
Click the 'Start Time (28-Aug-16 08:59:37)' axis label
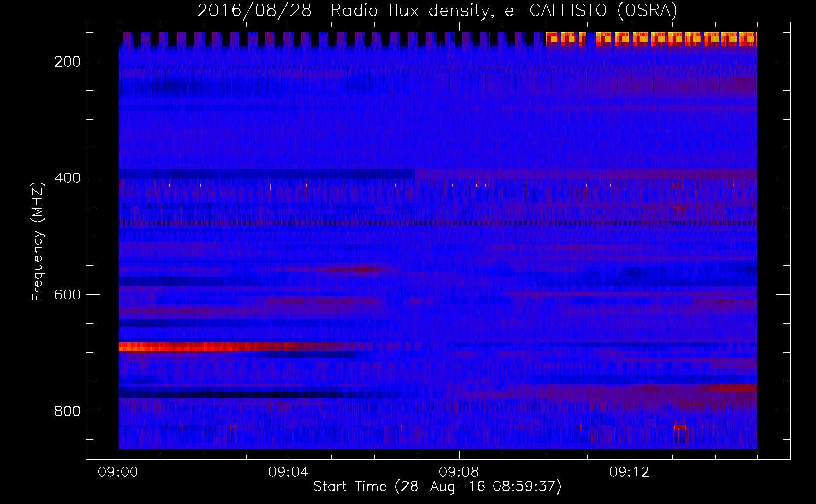tap(437, 487)
